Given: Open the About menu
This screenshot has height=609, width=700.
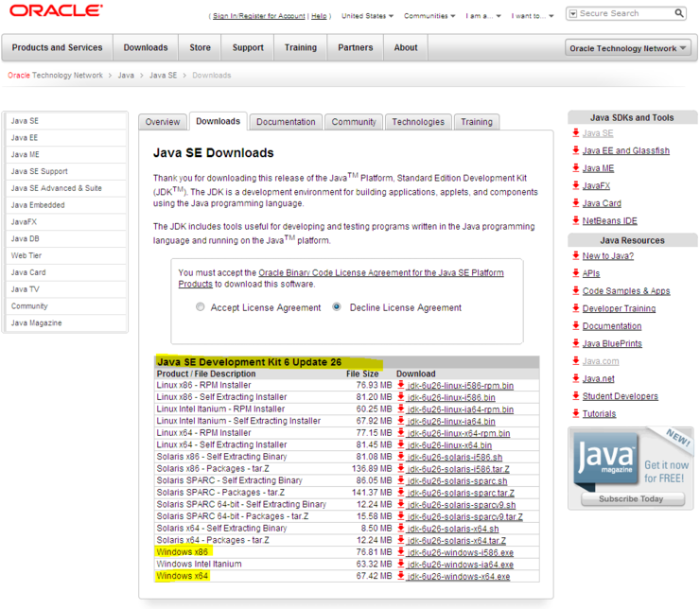Looking at the screenshot, I should click(x=406, y=47).
